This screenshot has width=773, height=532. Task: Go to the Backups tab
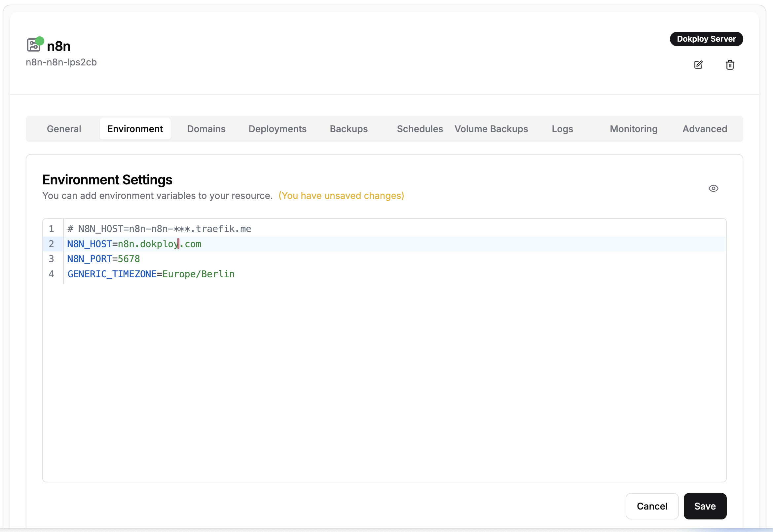[x=349, y=129]
